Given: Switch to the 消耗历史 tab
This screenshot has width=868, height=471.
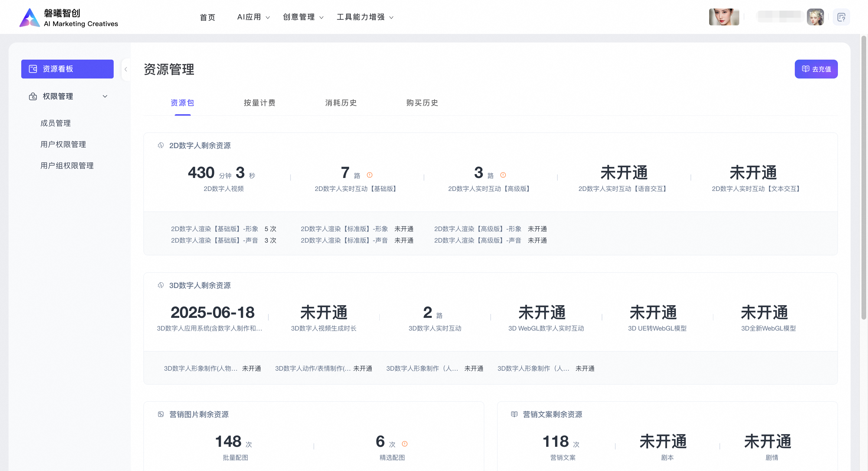Looking at the screenshot, I should [341, 103].
